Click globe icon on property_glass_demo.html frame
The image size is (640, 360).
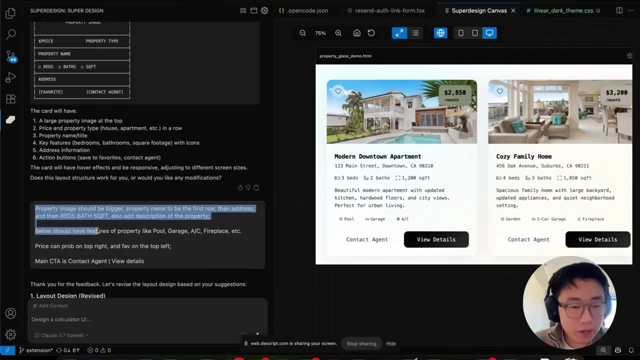point(629,56)
